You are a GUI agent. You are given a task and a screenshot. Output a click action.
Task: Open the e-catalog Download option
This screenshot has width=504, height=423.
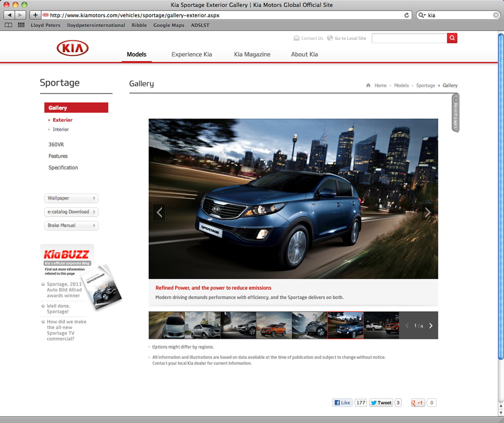pos(71,212)
